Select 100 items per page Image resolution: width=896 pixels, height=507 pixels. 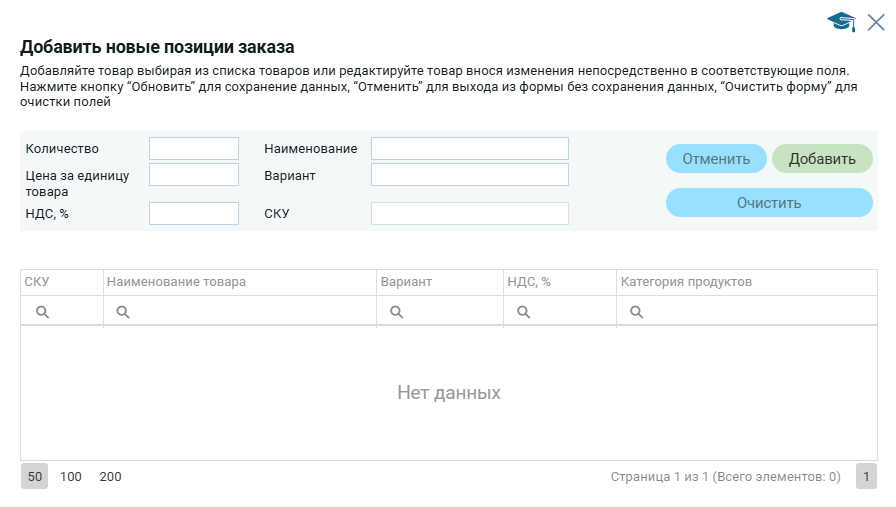(71, 477)
